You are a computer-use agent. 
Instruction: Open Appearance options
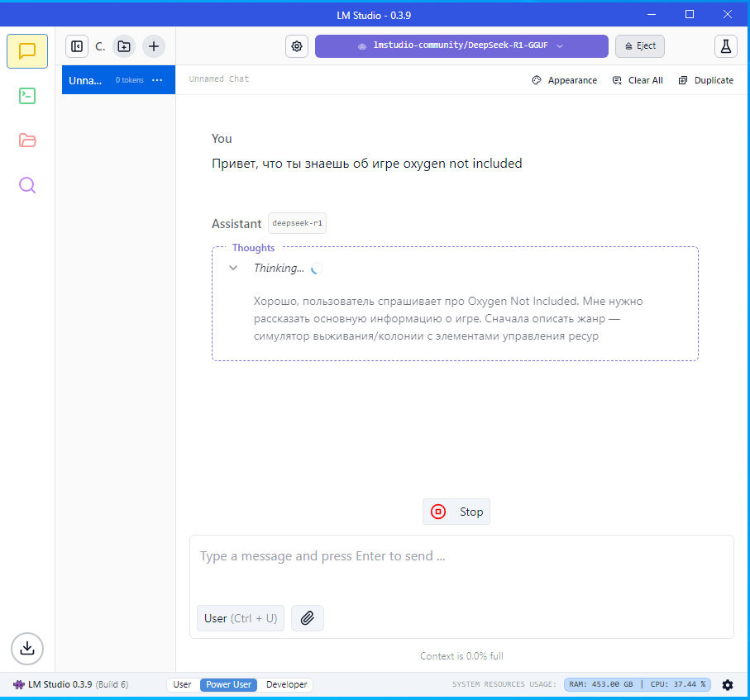pyautogui.click(x=565, y=80)
